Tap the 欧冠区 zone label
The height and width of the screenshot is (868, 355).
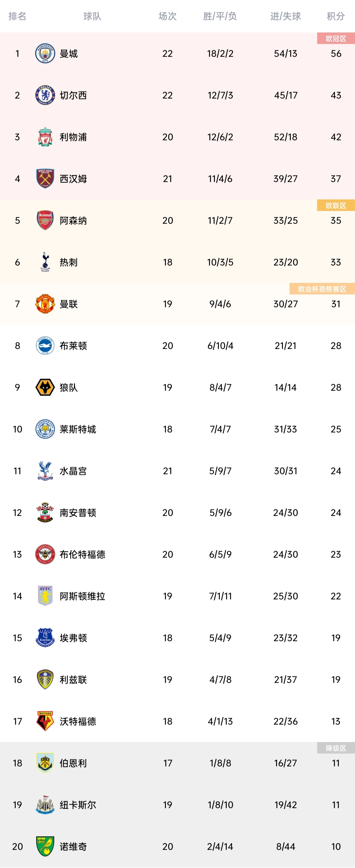pyautogui.click(x=336, y=38)
